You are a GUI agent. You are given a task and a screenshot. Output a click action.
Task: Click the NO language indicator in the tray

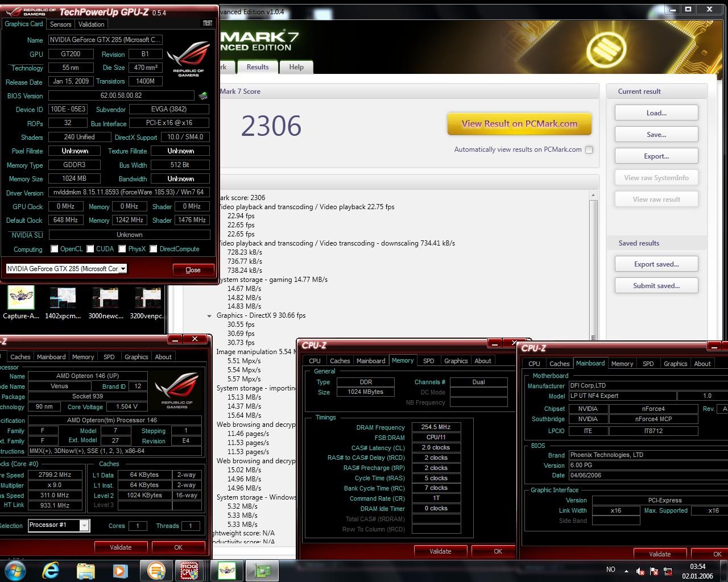point(611,569)
